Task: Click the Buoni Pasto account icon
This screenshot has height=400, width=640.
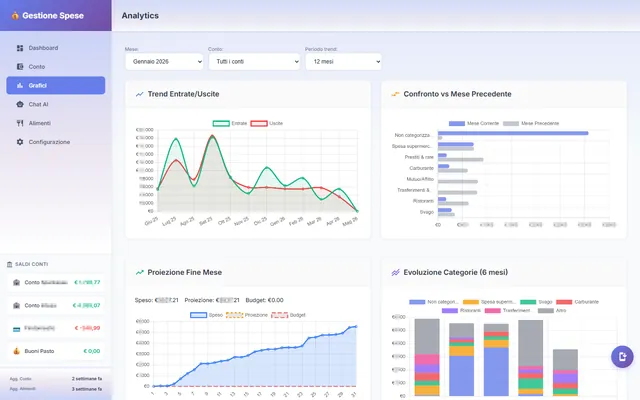Action: tap(16, 351)
